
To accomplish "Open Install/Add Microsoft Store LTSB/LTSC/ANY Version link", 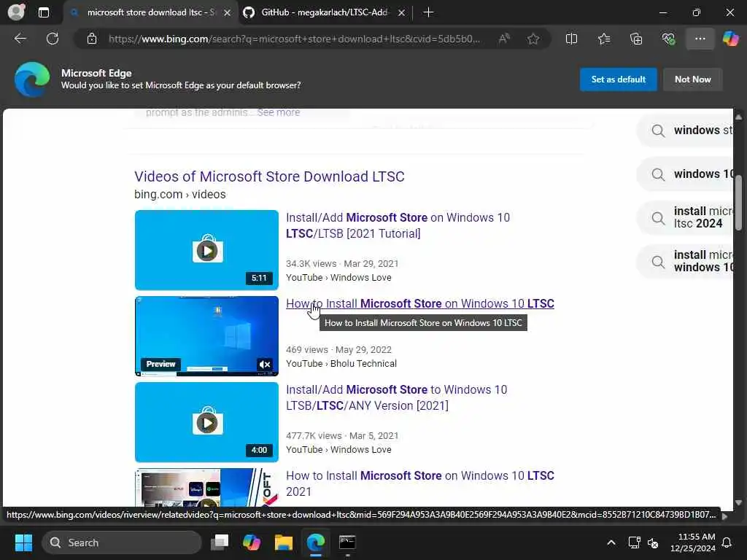I will click(x=396, y=397).
